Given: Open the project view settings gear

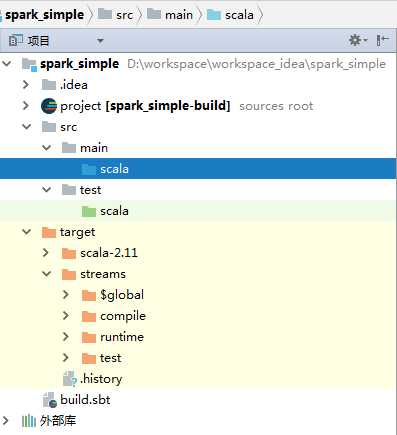Looking at the screenshot, I should pyautogui.click(x=358, y=40).
